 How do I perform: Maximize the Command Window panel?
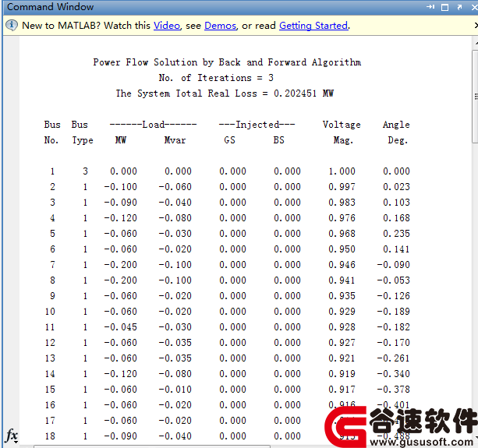point(444,7)
